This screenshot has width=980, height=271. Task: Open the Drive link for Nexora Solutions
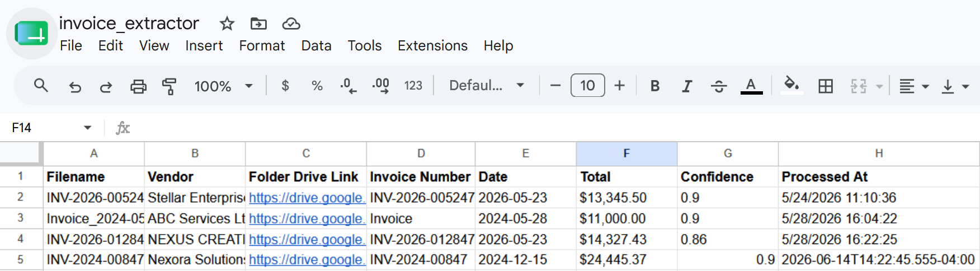pos(307,260)
